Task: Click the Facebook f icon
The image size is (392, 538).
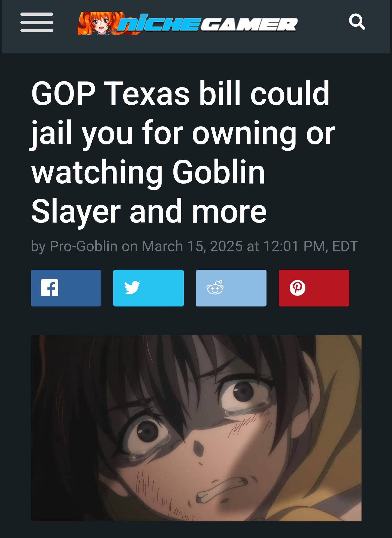Action: (50, 288)
